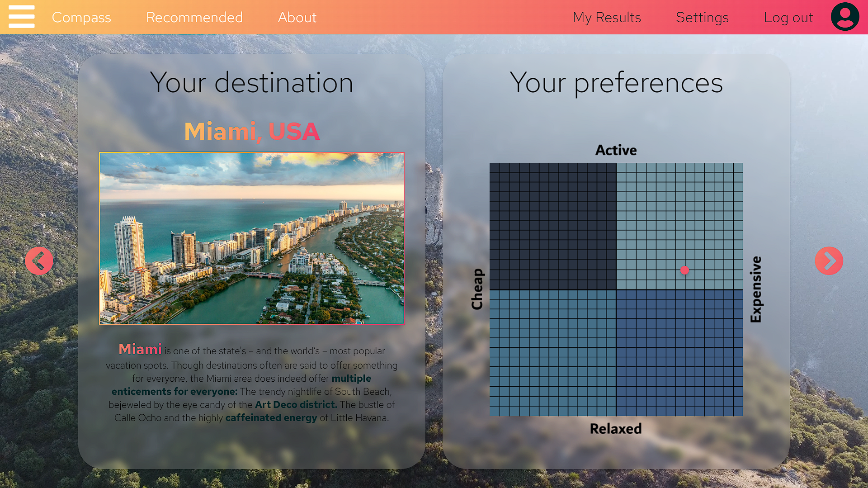
Task: Open the Compass page
Action: tap(81, 18)
